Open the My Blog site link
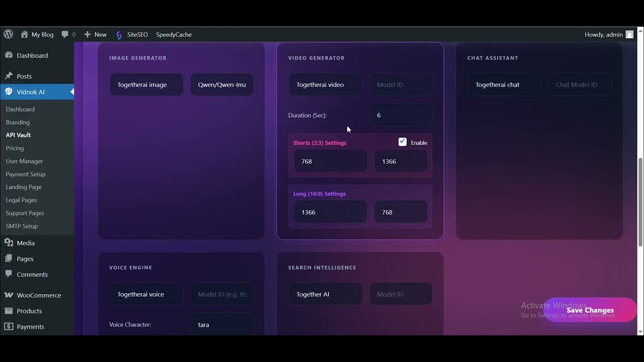644x362 pixels. [42, 35]
